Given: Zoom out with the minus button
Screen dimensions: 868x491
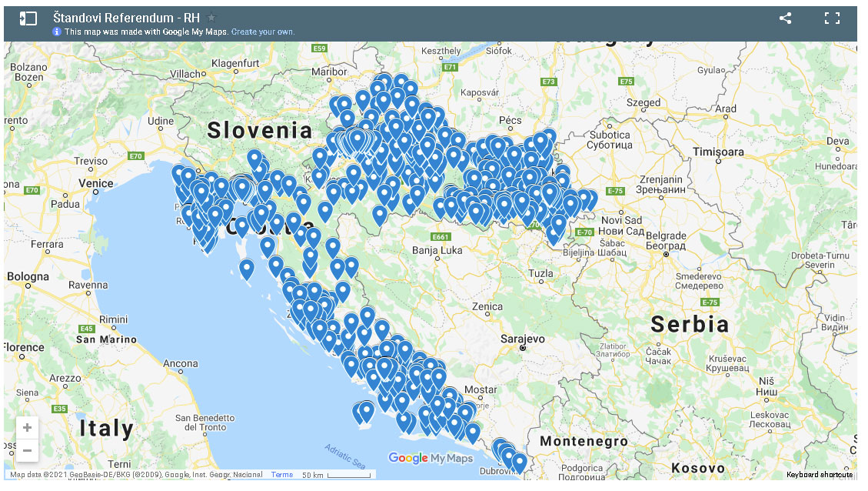Looking at the screenshot, I should [x=27, y=450].
